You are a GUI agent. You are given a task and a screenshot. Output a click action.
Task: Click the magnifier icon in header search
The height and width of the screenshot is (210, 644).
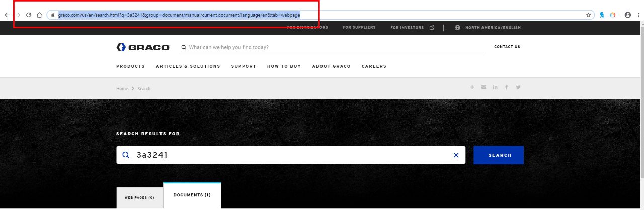coord(184,47)
